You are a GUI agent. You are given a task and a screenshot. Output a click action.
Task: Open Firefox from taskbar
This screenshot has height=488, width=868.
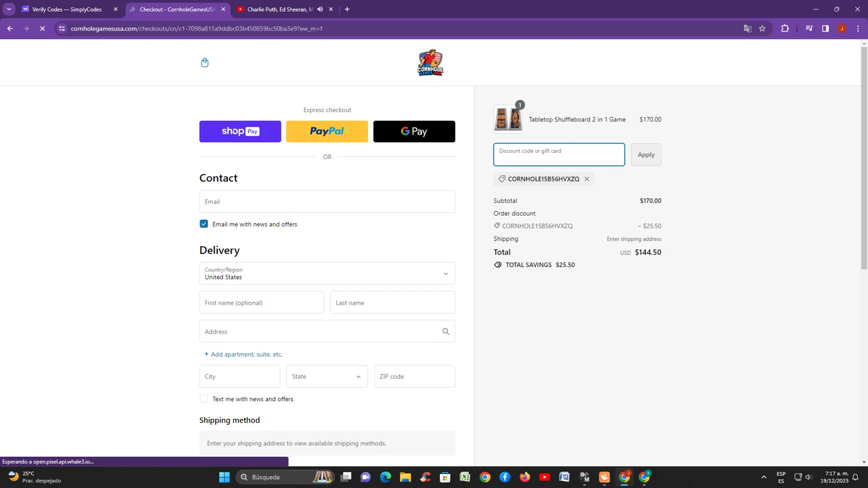[x=525, y=477]
